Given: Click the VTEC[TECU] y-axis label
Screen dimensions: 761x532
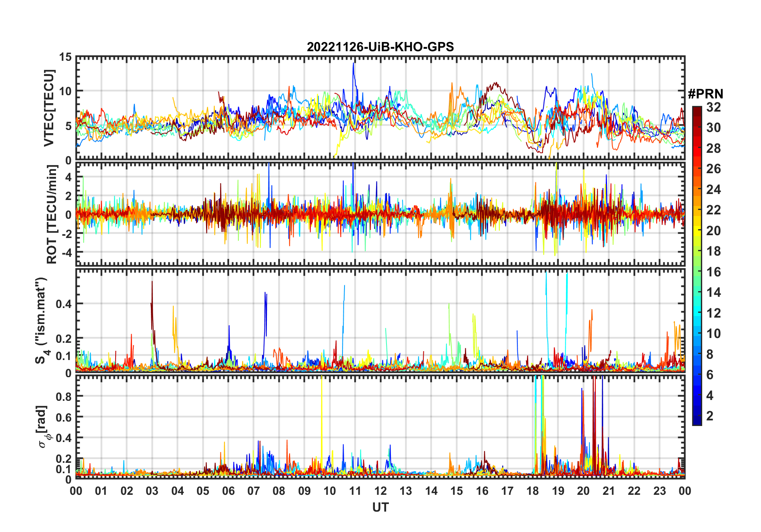Looking at the screenshot, I should [x=49, y=108].
